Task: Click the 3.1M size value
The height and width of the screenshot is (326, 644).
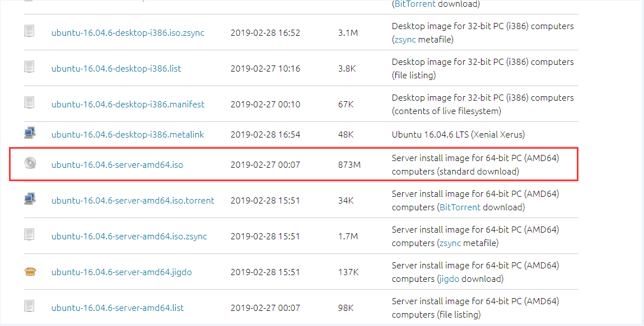Action: tap(348, 33)
